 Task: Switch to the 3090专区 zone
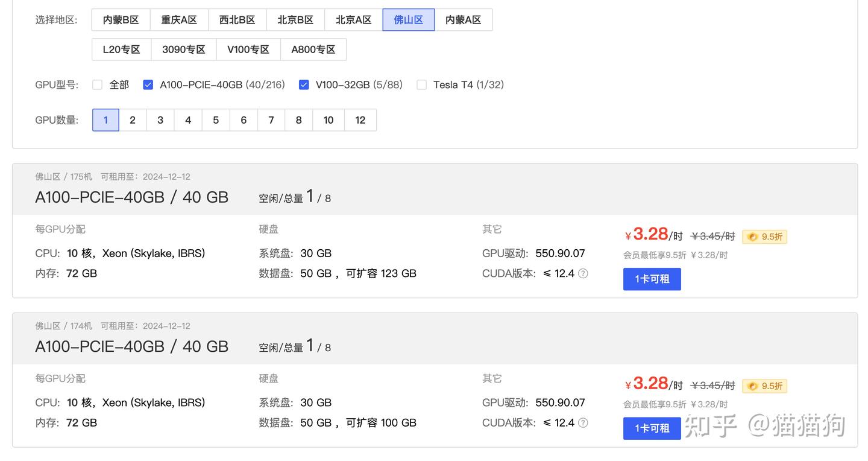(x=183, y=49)
